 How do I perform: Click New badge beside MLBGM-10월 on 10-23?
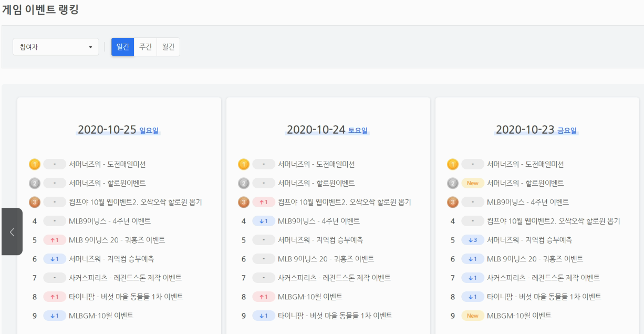tap(473, 316)
